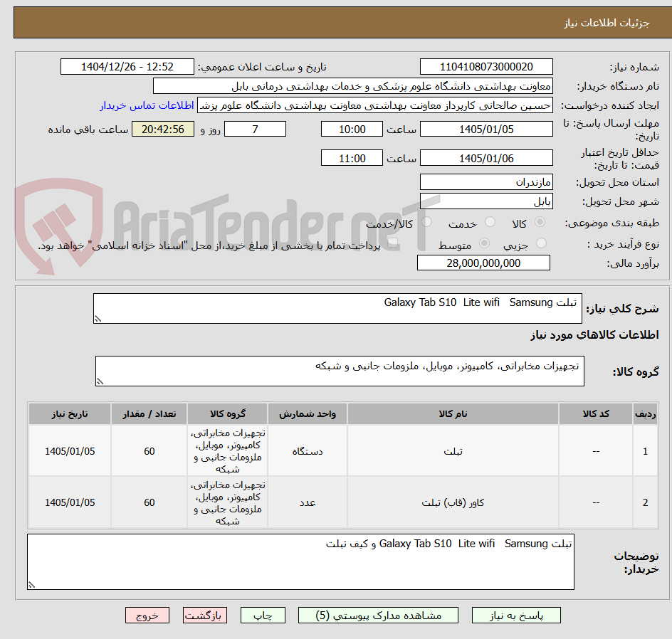Click the چاپ print button

point(263,616)
